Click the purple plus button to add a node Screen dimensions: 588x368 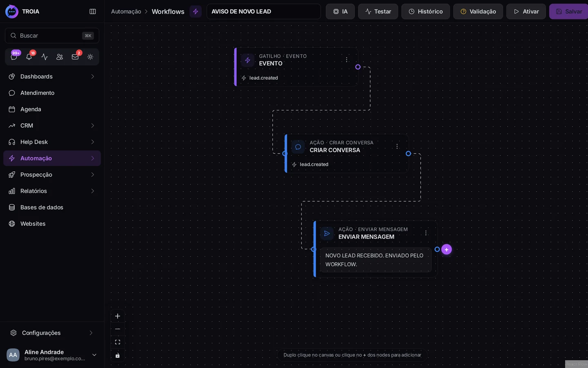[x=447, y=249]
